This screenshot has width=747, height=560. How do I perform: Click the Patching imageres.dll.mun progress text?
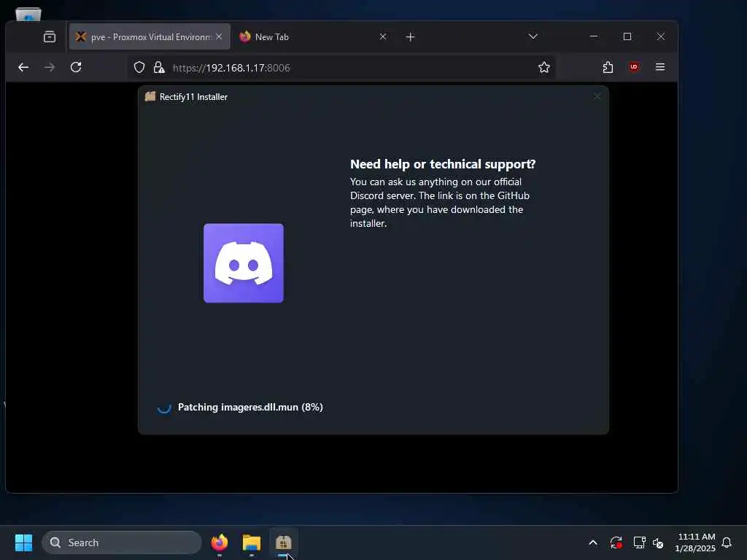pos(250,407)
